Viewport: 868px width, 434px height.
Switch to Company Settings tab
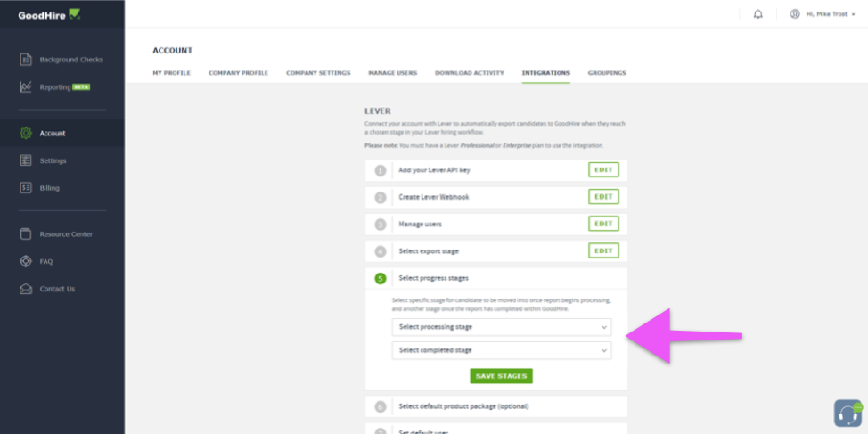coord(318,73)
